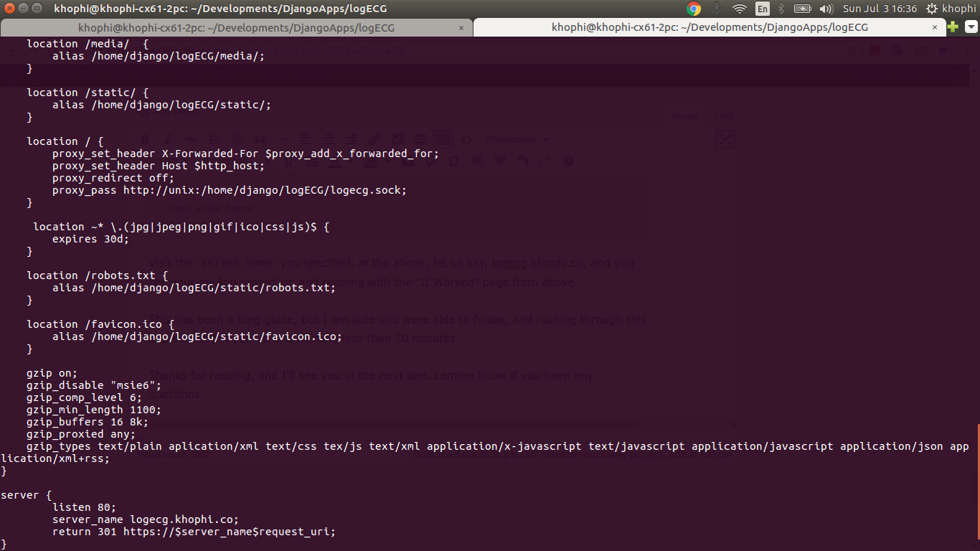Add a new terminal tab with the green plus

pyautogui.click(x=953, y=27)
